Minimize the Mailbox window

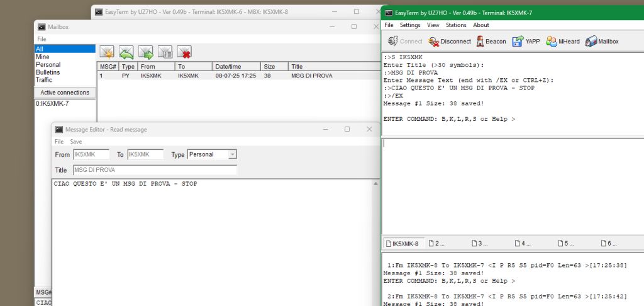pyautogui.click(x=332, y=26)
